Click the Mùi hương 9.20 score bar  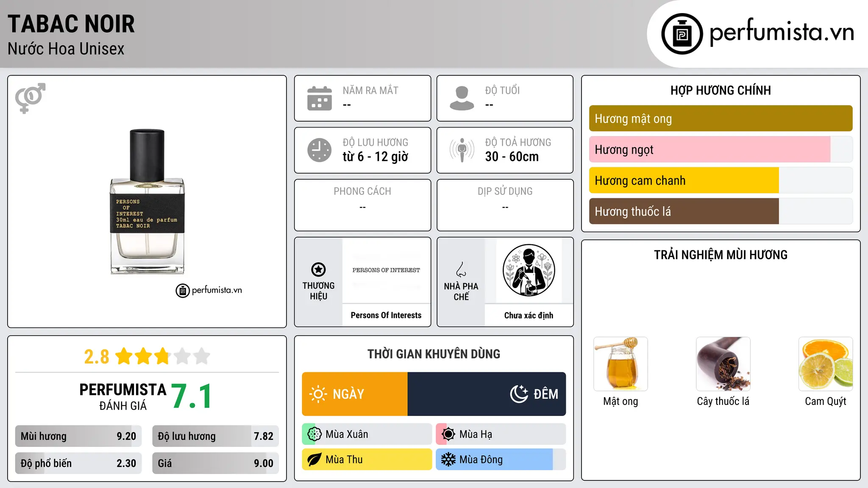(78, 436)
